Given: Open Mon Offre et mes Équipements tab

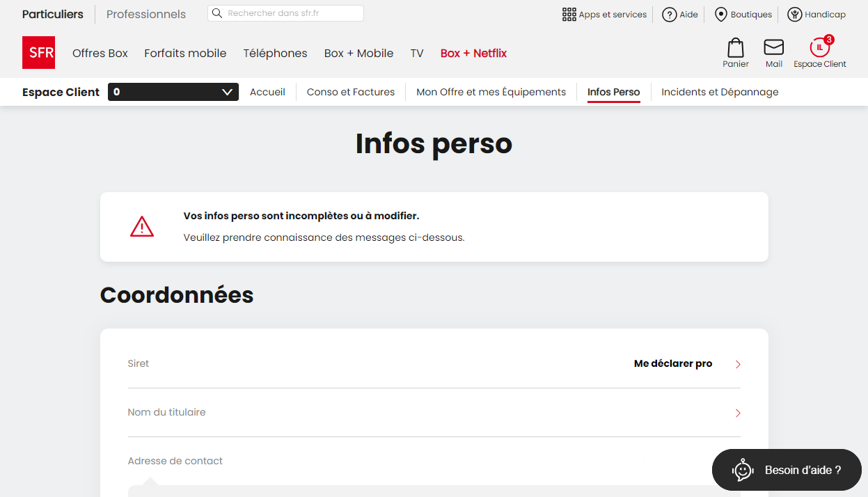Looking at the screenshot, I should click(x=491, y=92).
